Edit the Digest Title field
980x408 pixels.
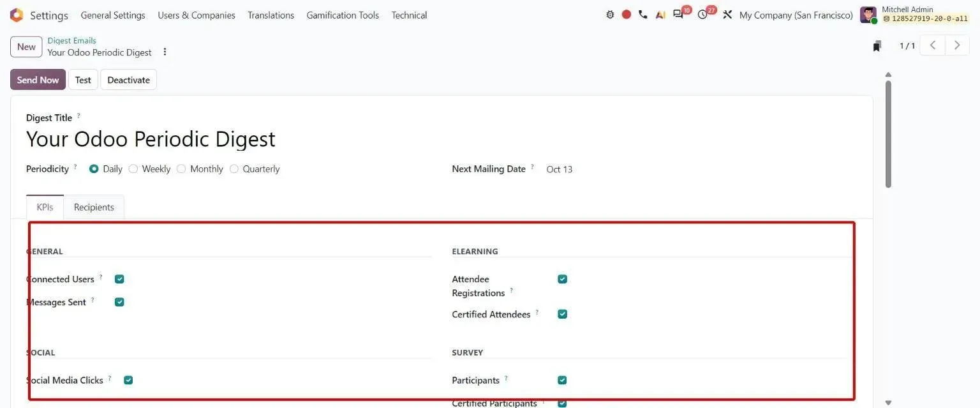click(151, 139)
